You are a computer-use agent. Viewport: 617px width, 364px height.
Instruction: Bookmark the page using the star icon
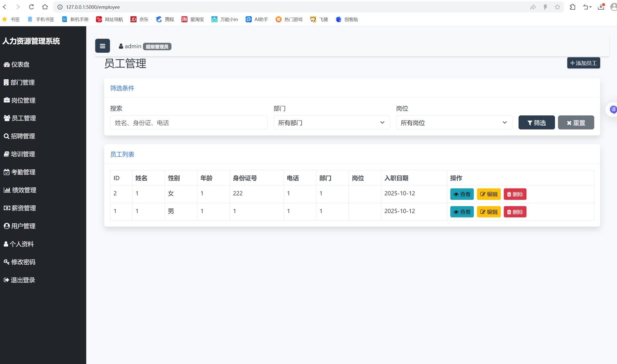(557, 7)
